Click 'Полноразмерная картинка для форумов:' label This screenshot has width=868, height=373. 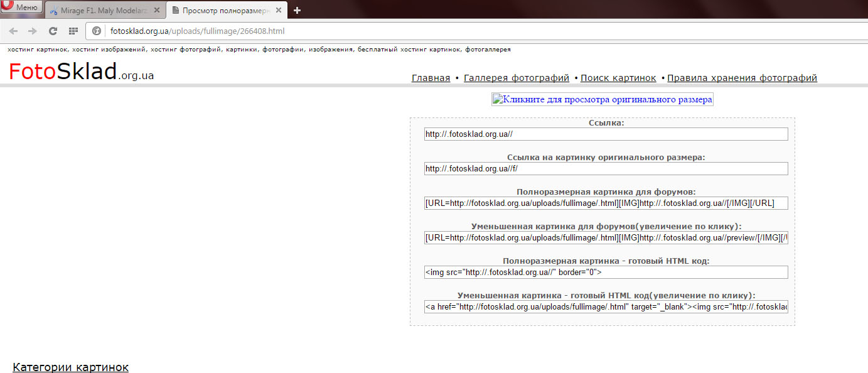(606, 192)
